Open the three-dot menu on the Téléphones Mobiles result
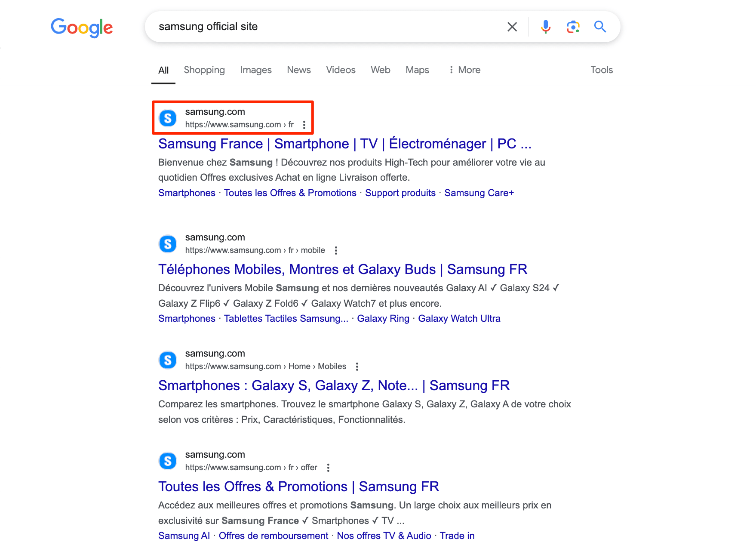The height and width of the screenshot is (545, 756). click(336, 250)
